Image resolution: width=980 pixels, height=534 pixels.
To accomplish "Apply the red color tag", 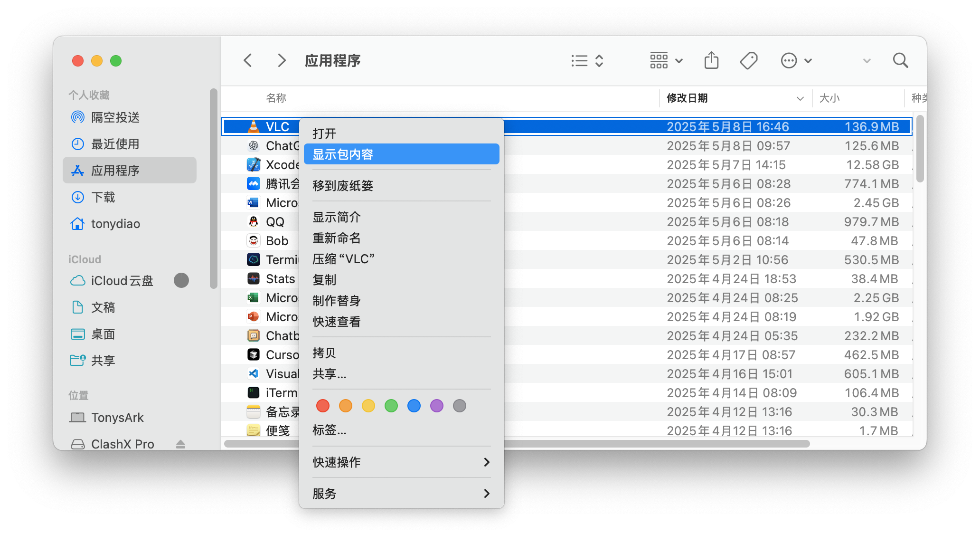I will (323, 406).
